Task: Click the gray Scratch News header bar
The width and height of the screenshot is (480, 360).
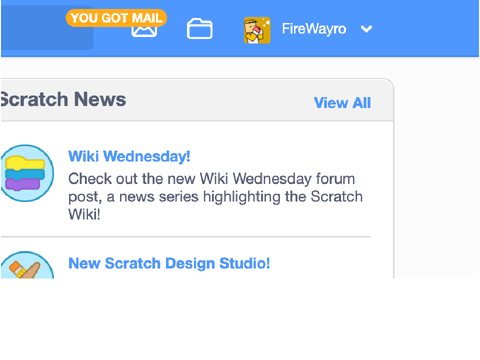Action: (197, 100)
